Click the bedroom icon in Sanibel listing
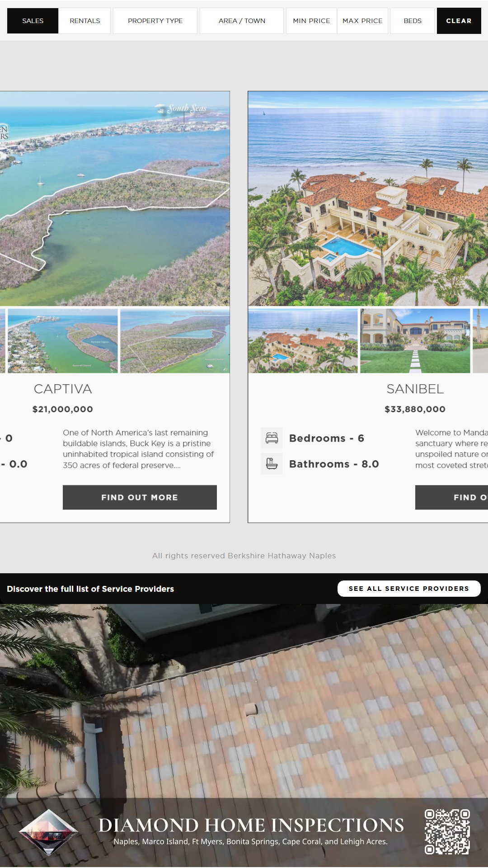 (272, 438)
